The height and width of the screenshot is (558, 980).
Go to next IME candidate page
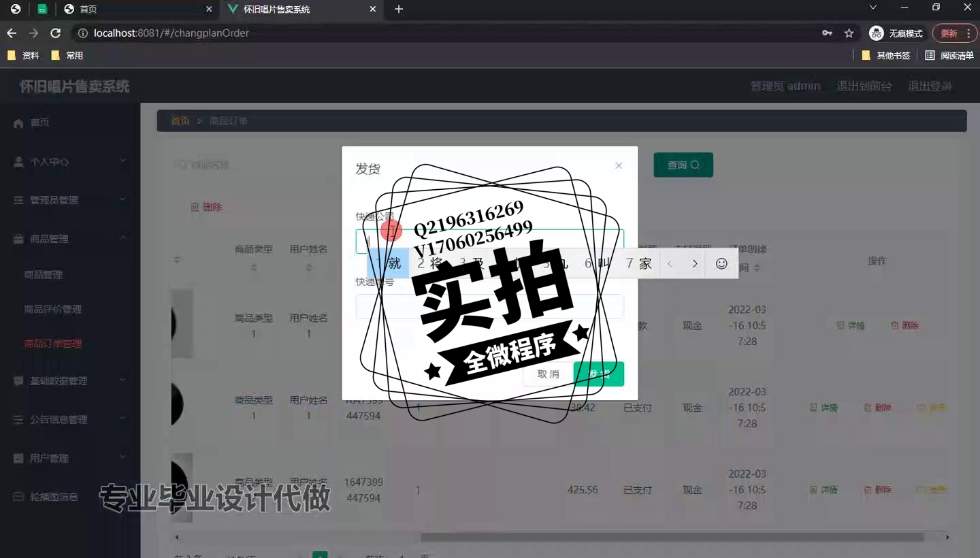tap(695, 263)
